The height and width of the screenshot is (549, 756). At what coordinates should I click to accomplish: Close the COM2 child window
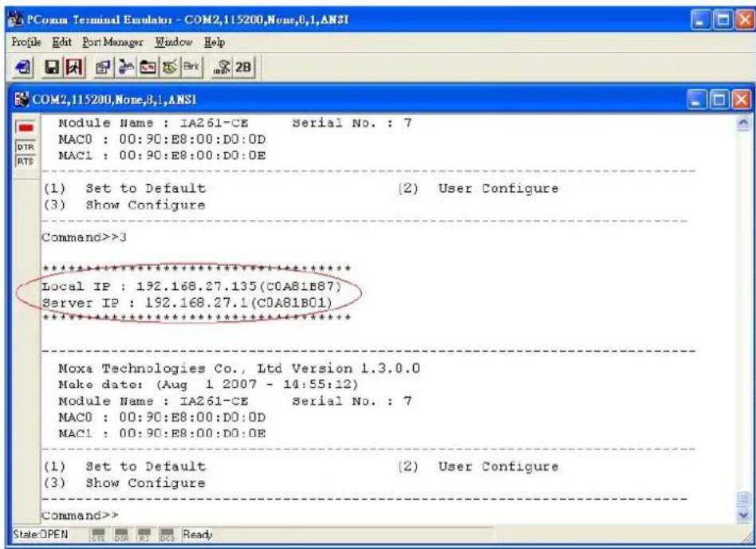pyautogui.click(x=742, y=100)
